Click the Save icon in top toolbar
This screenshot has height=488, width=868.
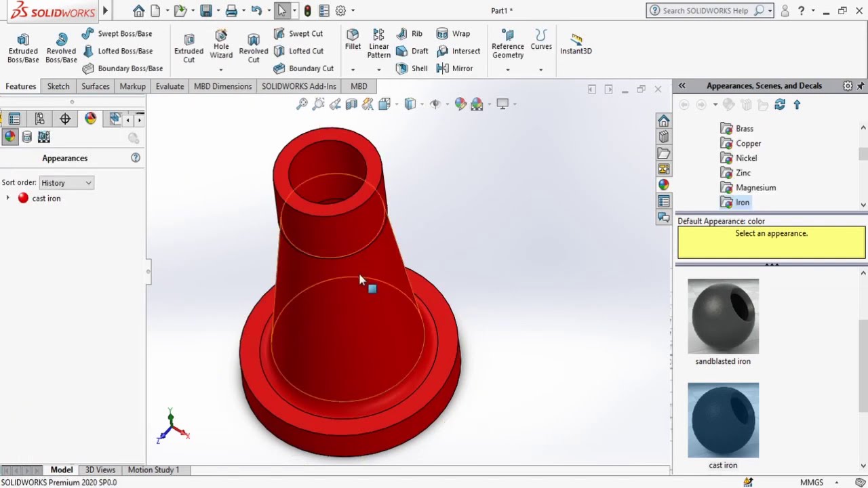[206, 11]
